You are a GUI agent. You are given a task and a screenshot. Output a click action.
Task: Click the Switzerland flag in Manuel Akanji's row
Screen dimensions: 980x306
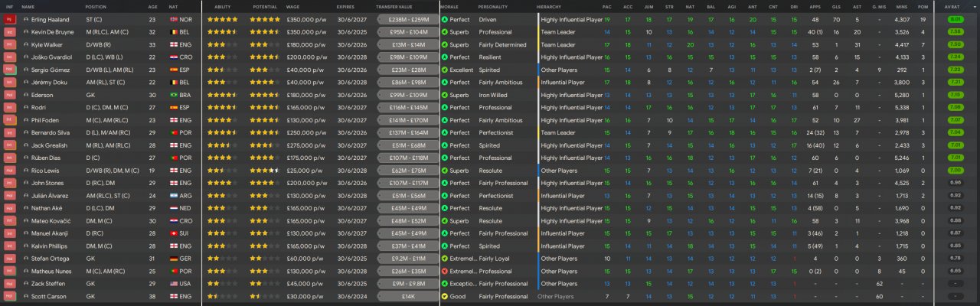coord(173,233)
